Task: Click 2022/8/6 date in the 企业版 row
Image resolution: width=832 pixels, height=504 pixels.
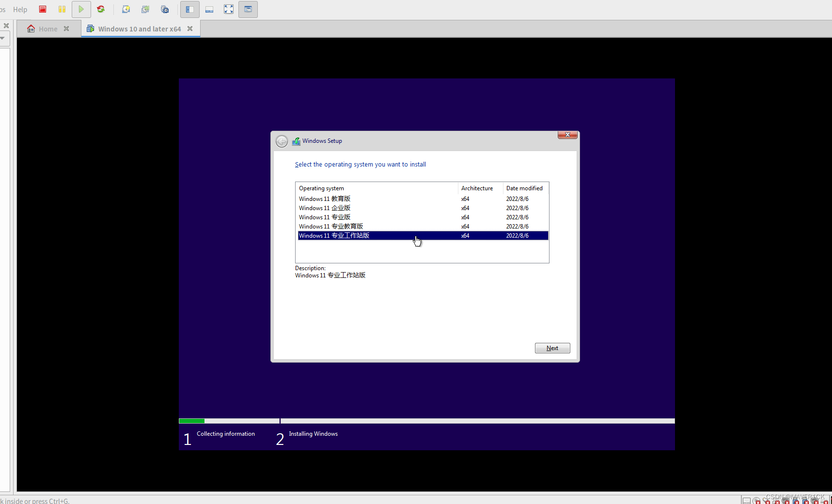Action: (x=517, y=208)
